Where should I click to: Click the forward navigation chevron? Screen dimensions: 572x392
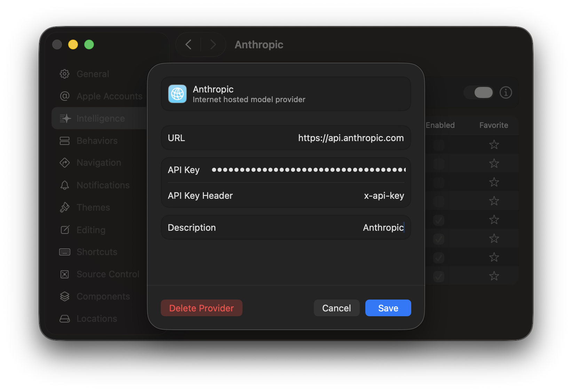(213, 44)
